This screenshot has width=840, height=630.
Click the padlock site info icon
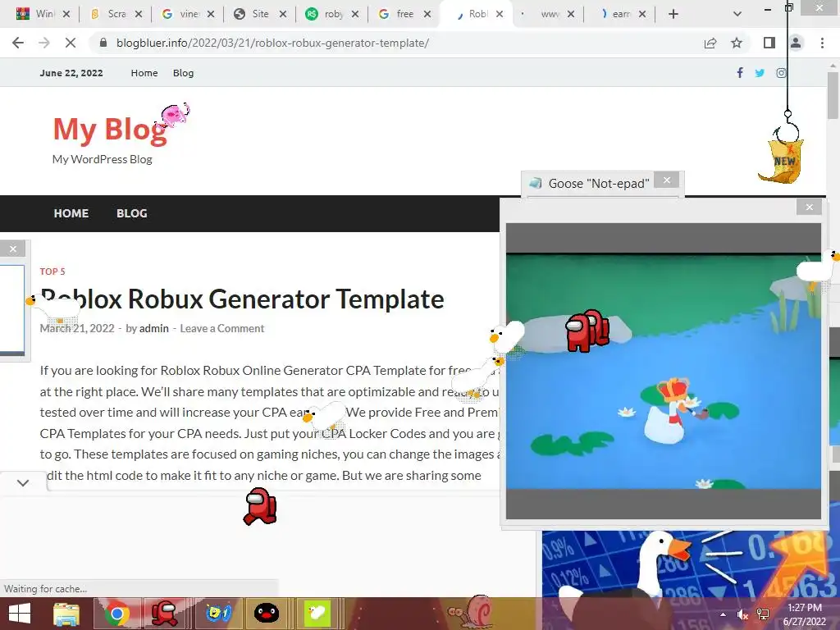(103, 43)
